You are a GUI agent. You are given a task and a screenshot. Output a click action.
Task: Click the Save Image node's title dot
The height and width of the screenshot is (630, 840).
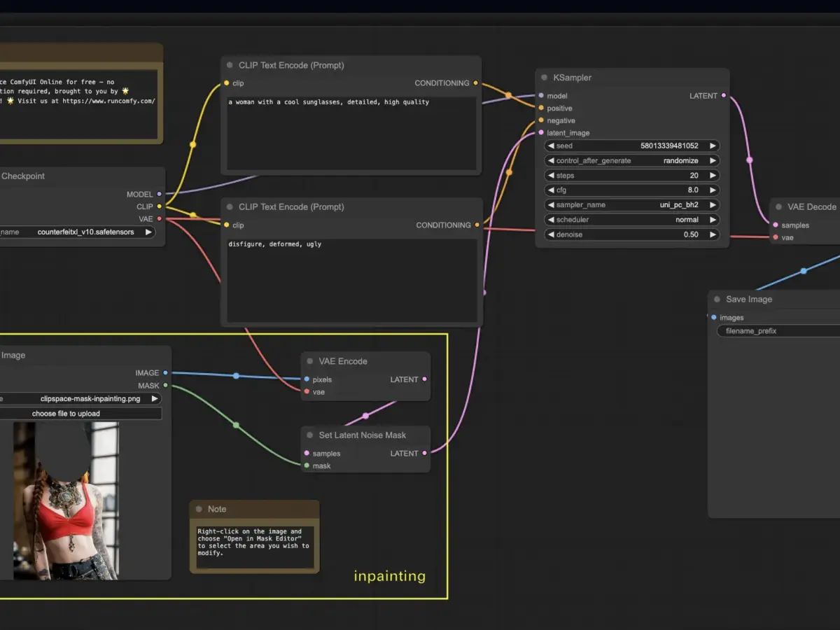click(x=717, y=299)
